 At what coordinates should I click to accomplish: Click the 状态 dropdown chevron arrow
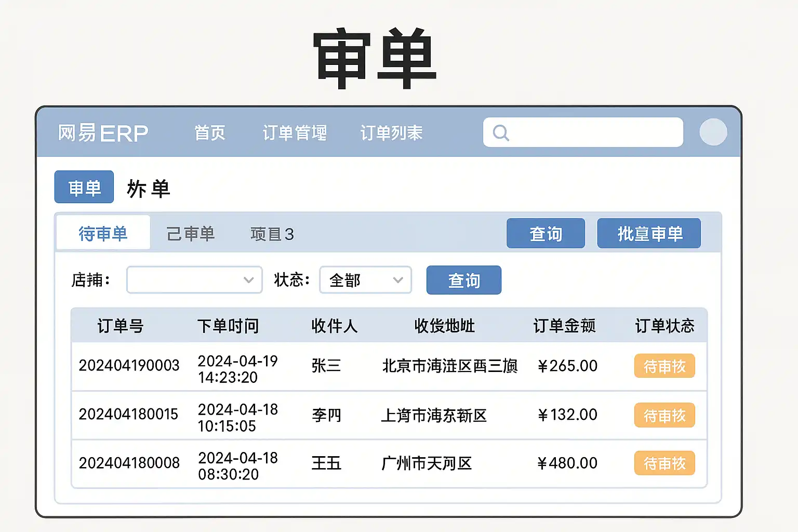pos(398,280)
